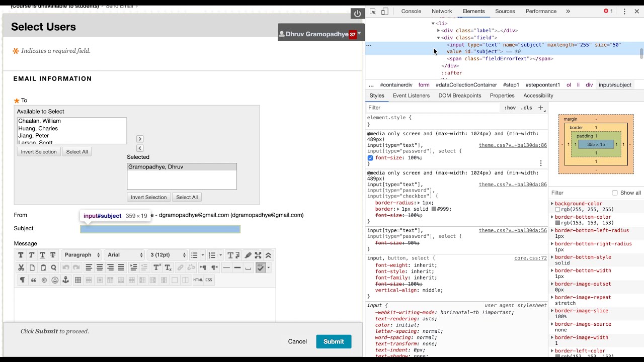Open the HTML code view
Viewport: 644px width, 362px height.
[198, 280]
